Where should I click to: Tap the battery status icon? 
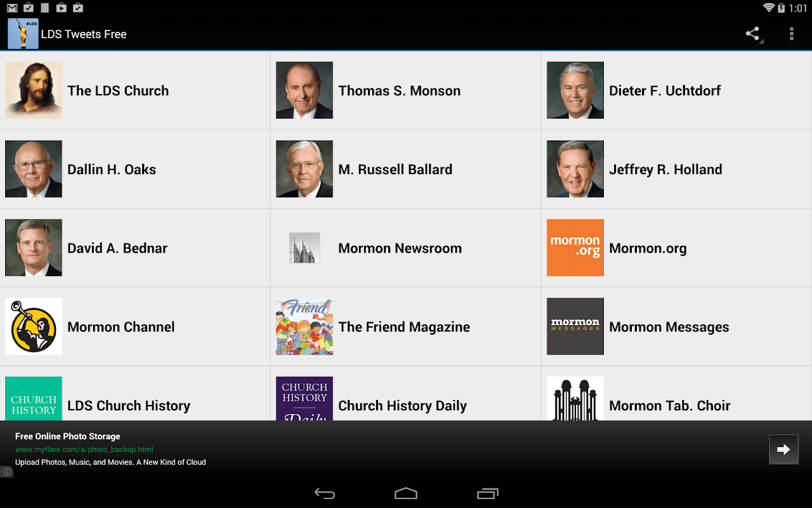pyautogui.click(x=782, y=8)
